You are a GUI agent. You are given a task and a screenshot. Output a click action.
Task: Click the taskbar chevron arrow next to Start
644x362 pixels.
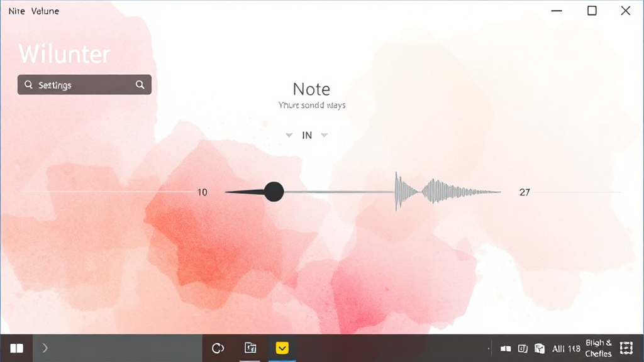(x=45, y=348)
